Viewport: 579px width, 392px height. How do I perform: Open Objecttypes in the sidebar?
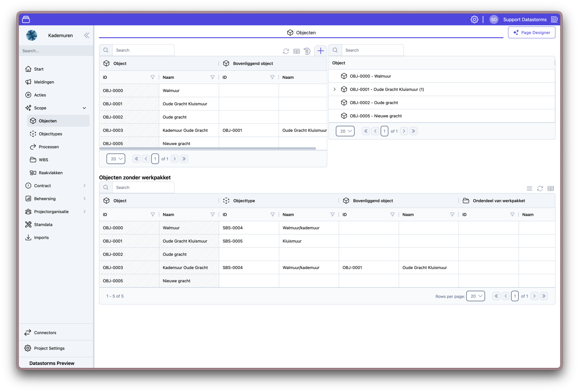(50, 134)
